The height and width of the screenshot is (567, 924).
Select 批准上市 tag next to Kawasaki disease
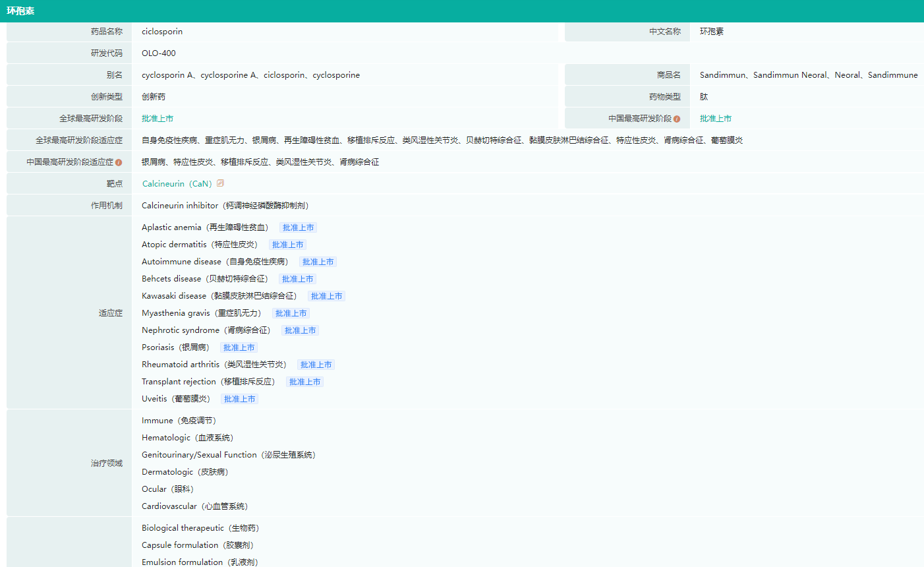click(x=326, y=296)
